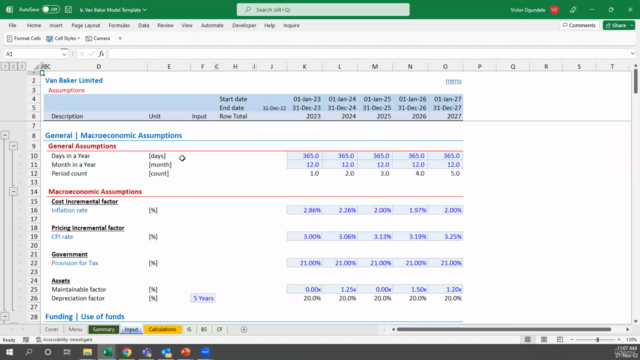Collapse the Macroeconomic Assumptions group at row 14

13,191
